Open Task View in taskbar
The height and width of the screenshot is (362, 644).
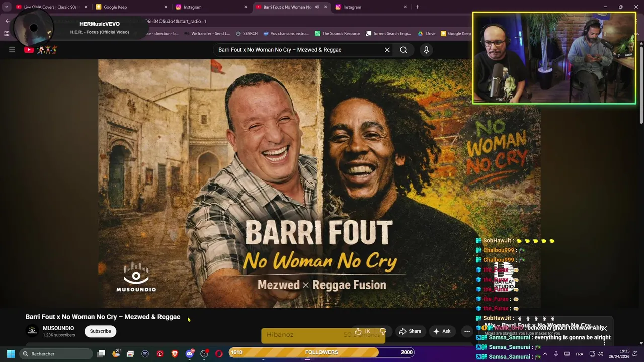(x=101, y=354)
